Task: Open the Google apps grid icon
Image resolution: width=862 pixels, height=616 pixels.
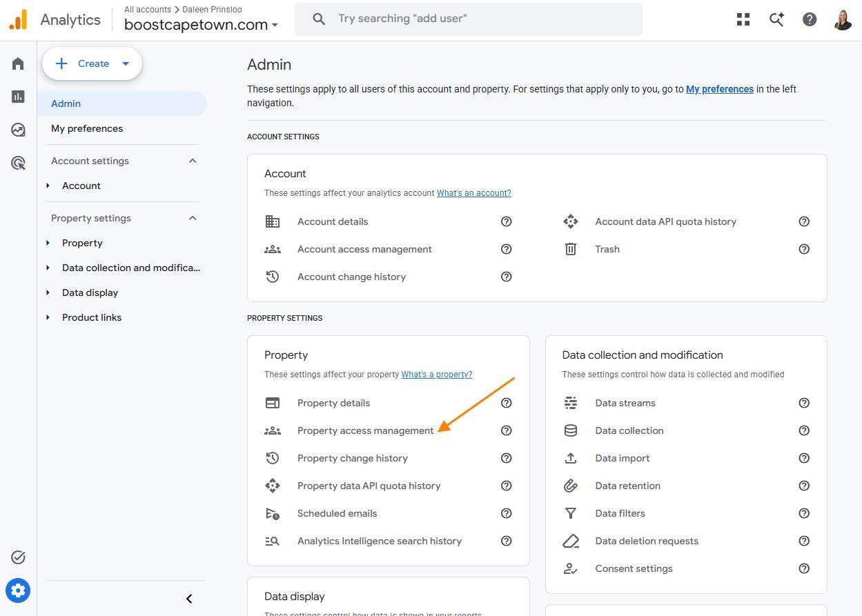Action: click(x=743, y=19)
